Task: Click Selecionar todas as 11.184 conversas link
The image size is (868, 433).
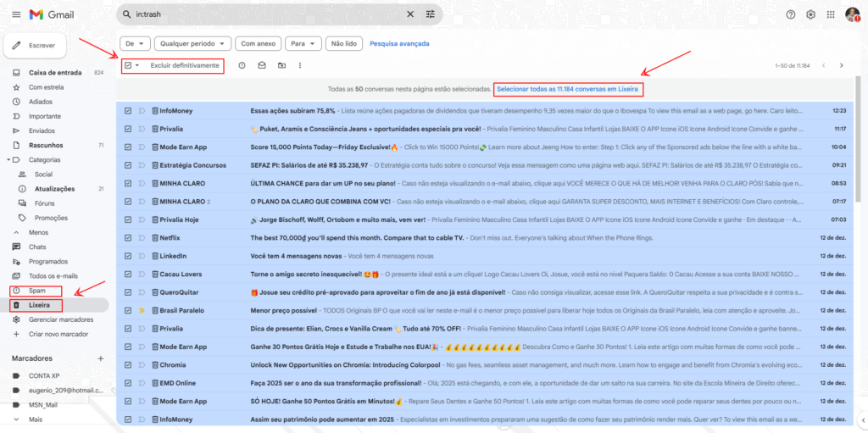Action: point(567,89)
